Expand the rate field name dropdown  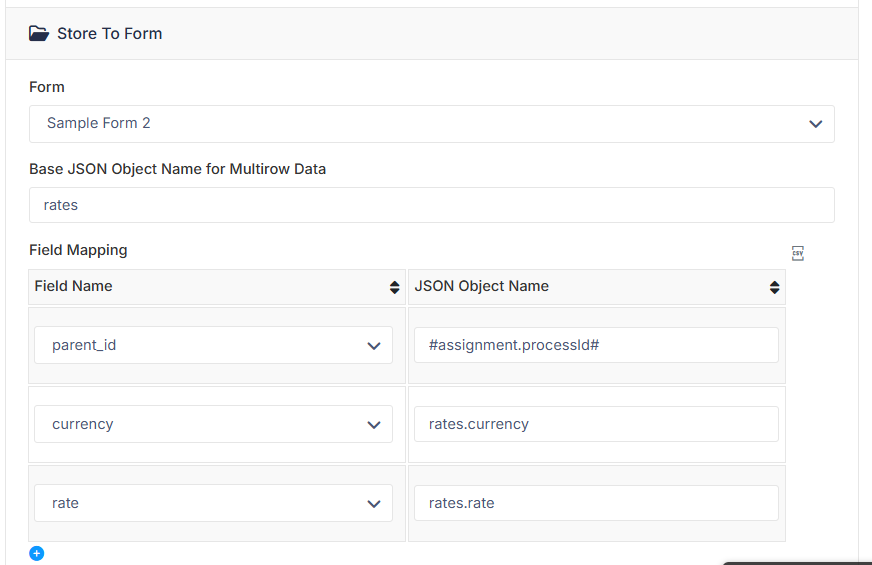tap(214, 503)
